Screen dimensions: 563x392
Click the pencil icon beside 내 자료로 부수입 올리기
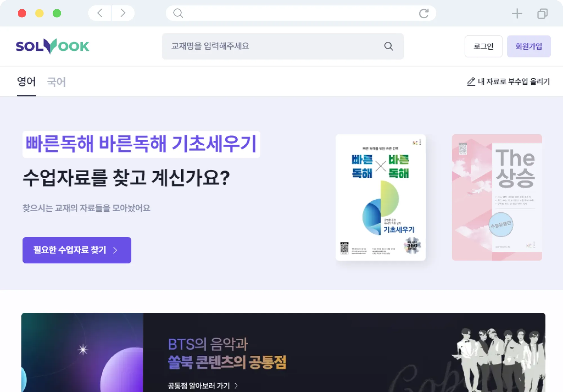coord(471,82)
